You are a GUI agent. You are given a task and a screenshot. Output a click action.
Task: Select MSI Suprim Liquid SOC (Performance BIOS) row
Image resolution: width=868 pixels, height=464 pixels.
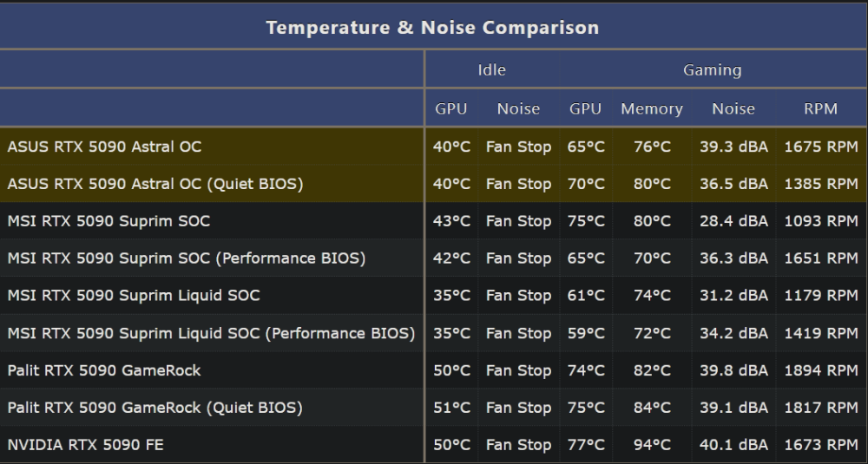tap(433, 333)
